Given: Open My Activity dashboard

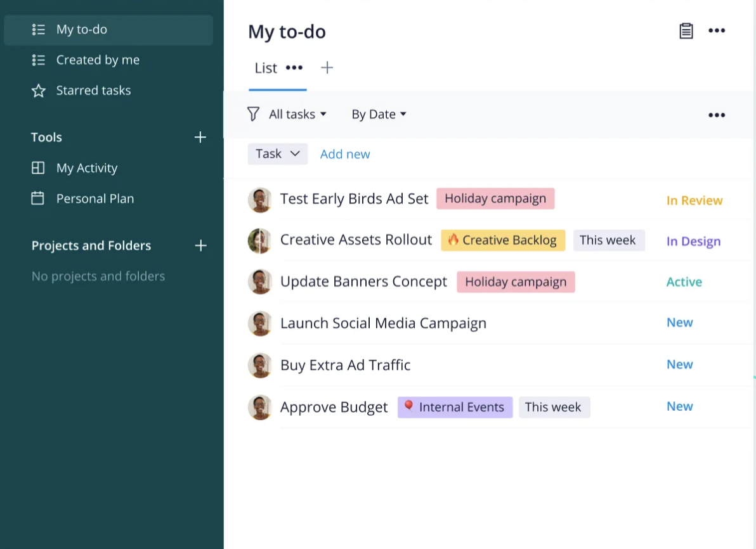Looking at the screenshot, I should (x=87, y=168).
